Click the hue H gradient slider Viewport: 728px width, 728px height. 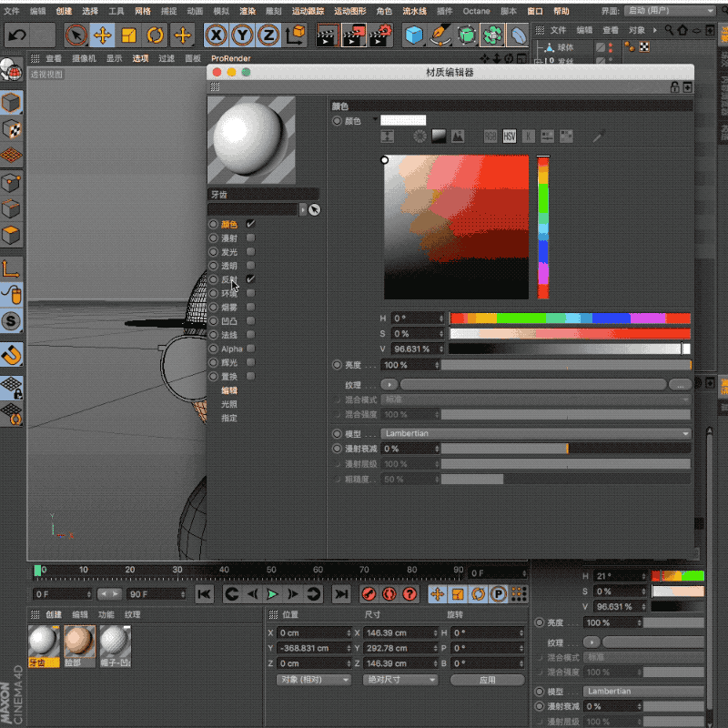point(570,318)
